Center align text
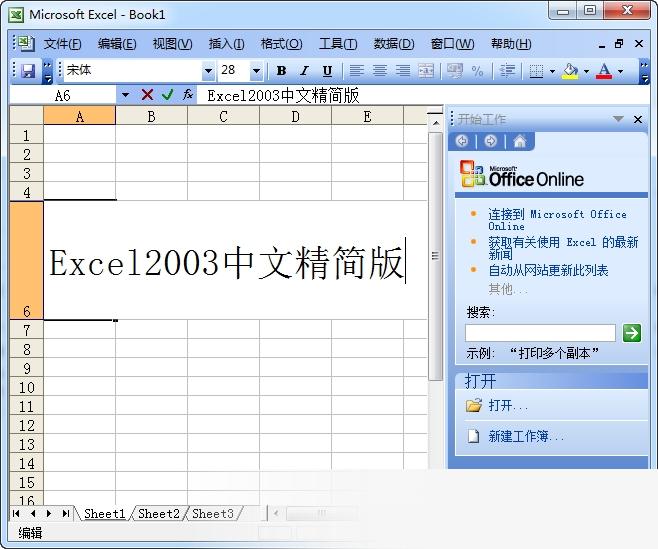 pyautogui.click(x=380, y=71)
